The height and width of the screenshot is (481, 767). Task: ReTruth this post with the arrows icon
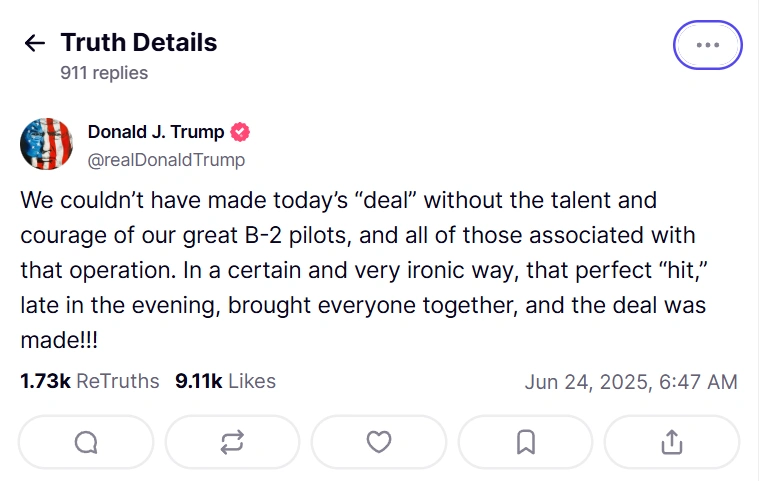tap(232, 441)
